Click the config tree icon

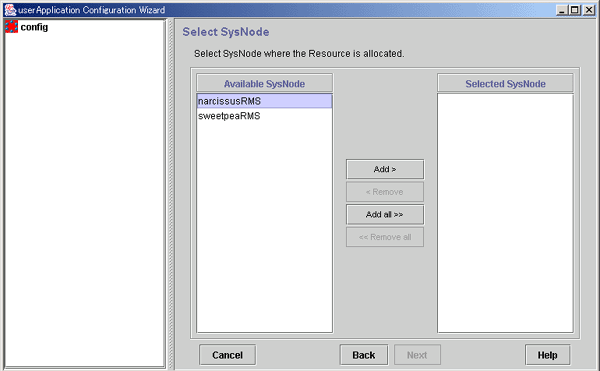[11, 27]
